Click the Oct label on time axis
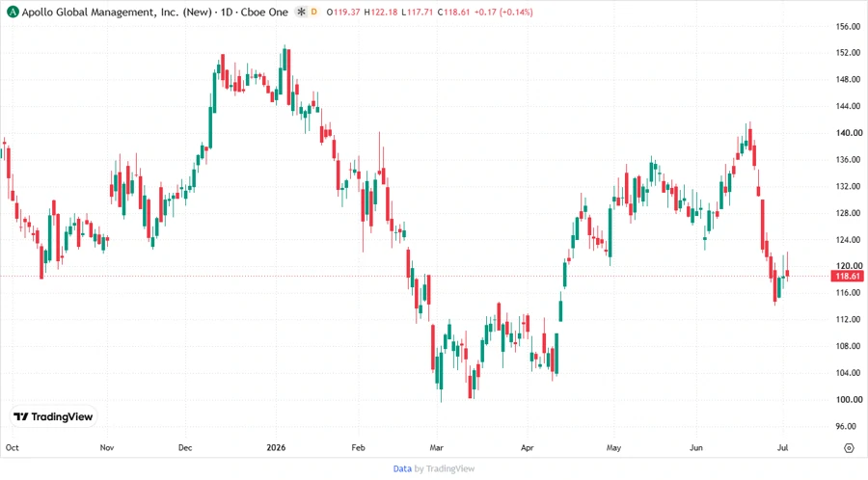 (13, 447)
